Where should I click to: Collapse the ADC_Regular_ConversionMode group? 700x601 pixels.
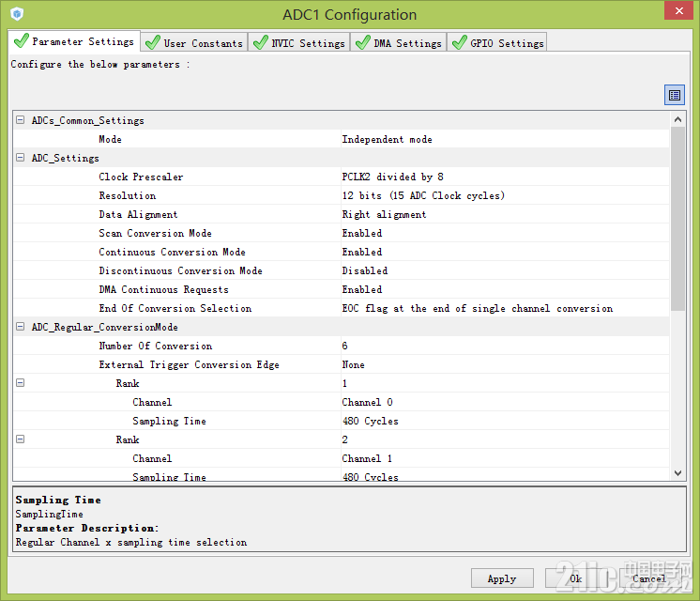[20, 326]
